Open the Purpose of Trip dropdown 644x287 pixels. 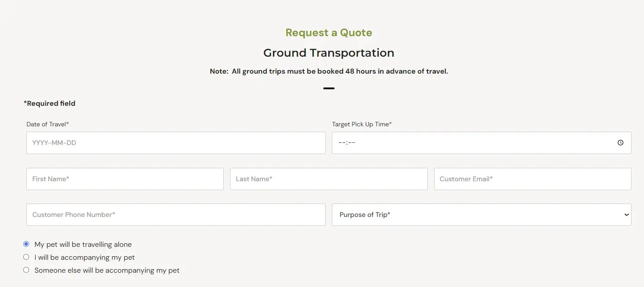tap(481, 215)
